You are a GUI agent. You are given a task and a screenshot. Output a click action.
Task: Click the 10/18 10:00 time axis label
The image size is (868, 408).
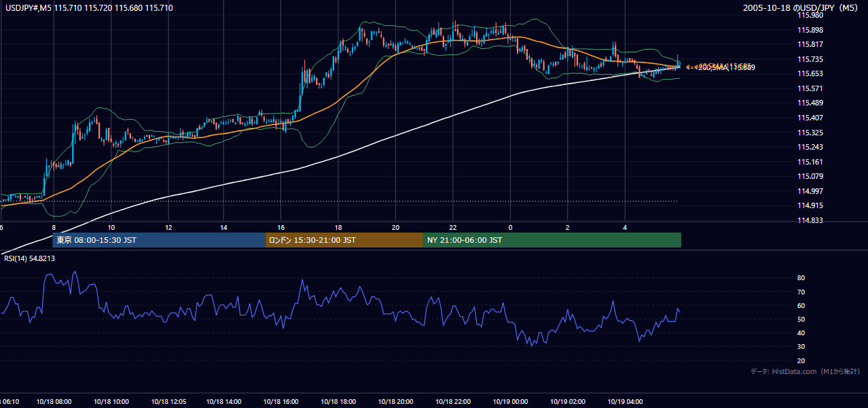(x=111, y=402)
